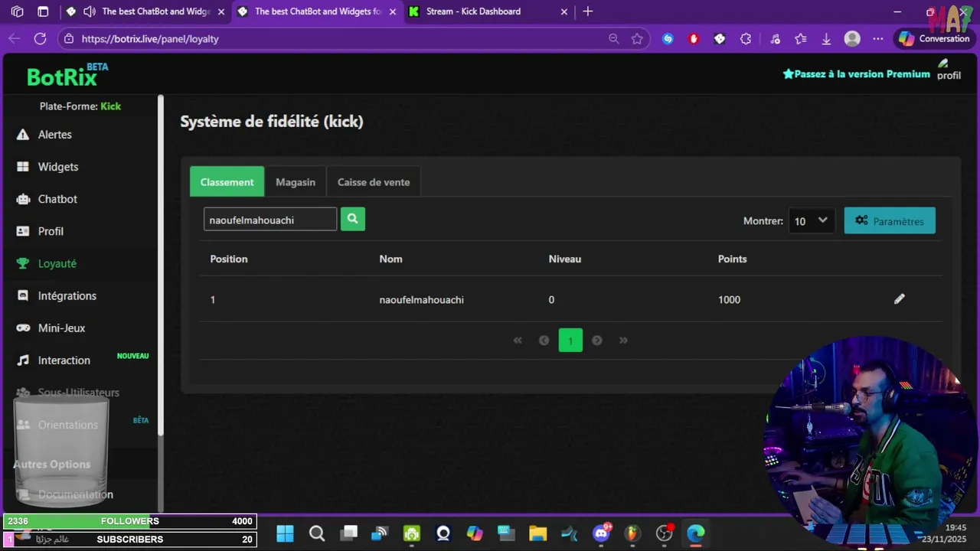Viewport: 980px width, 551px height.
Task: Select Loyauté trophy item in sidebar
Action: [47, 263]
